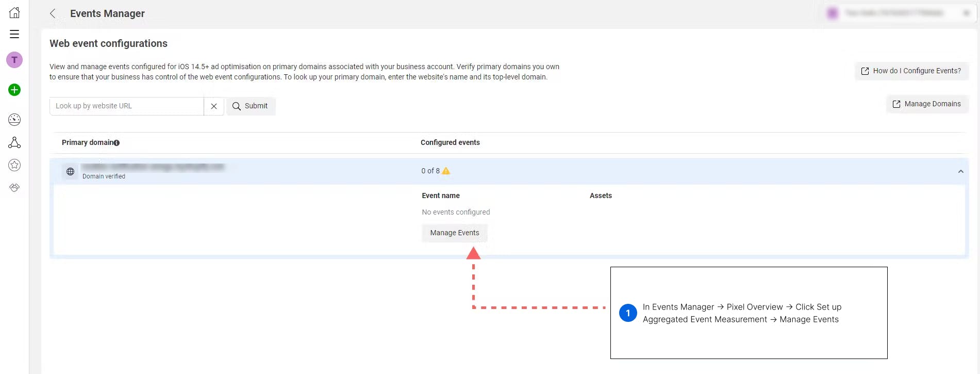Screen dimensions: 980x374
Task: Focus the Look up by website URL field
Action: (127, 106)
